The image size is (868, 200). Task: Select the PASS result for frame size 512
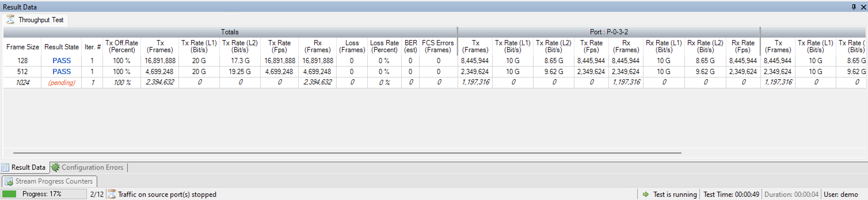pyautogui.click(x=61, y=71)
